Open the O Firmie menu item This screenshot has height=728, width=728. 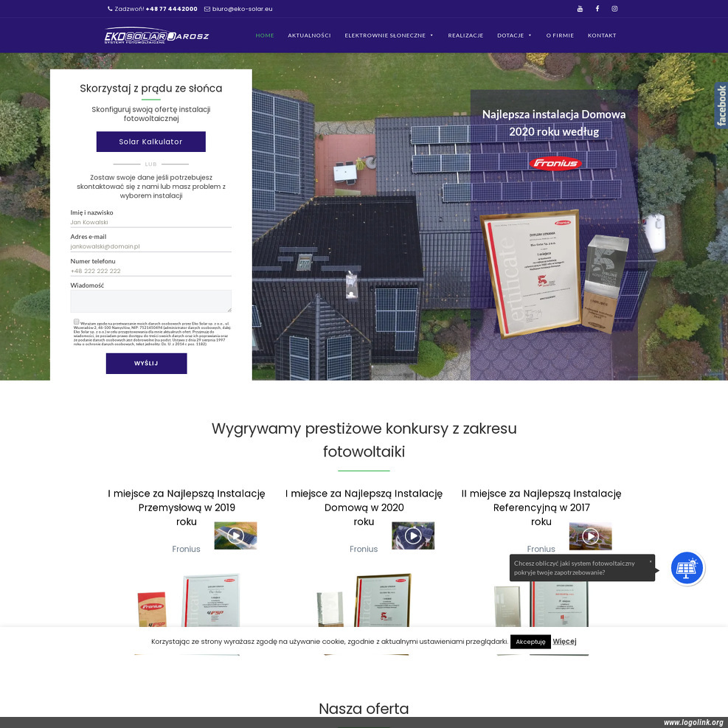pos(560,35)
